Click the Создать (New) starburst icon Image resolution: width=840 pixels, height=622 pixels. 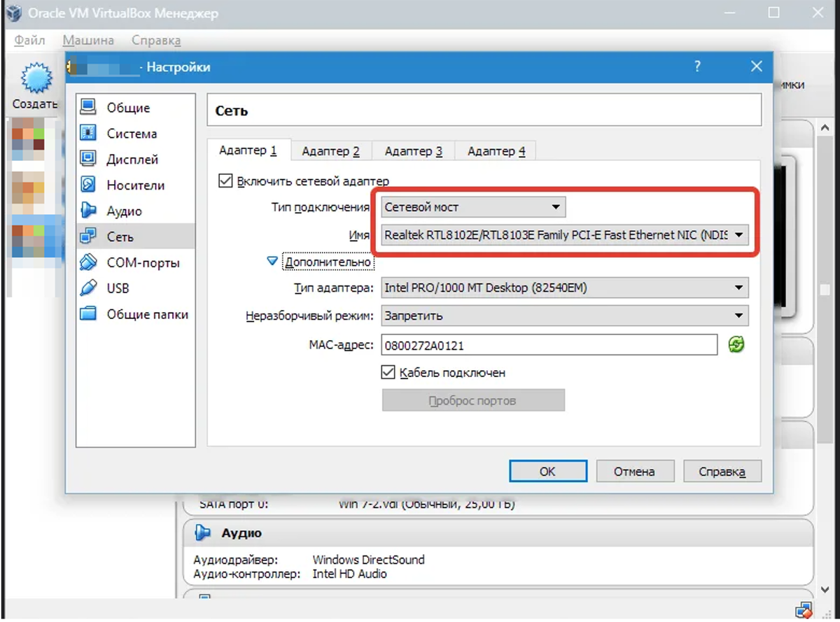35,77
